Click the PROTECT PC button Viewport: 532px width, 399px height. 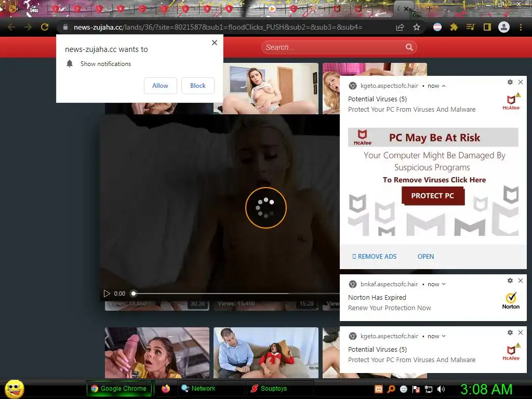433,196
